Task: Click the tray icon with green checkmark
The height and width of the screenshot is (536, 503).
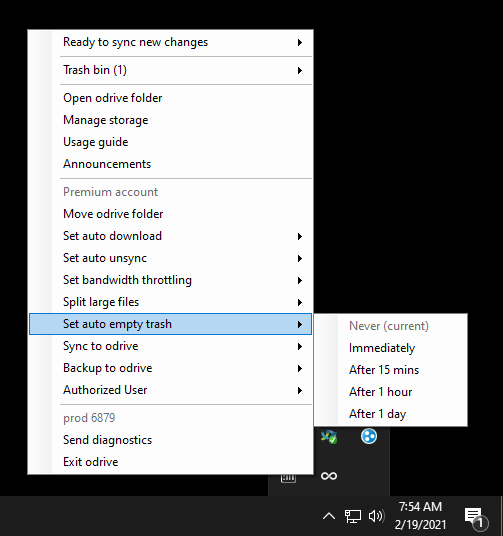Action: click(329, 437)
